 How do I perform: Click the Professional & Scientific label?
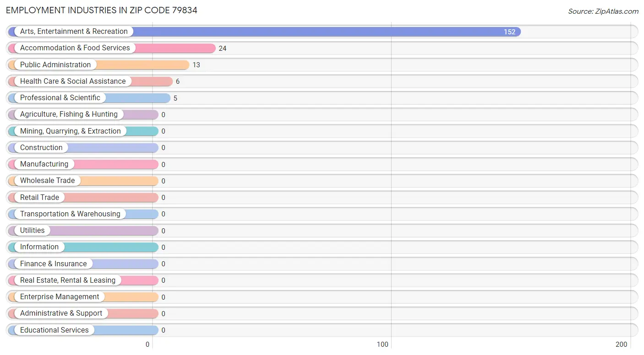click(x=60, y=98)
